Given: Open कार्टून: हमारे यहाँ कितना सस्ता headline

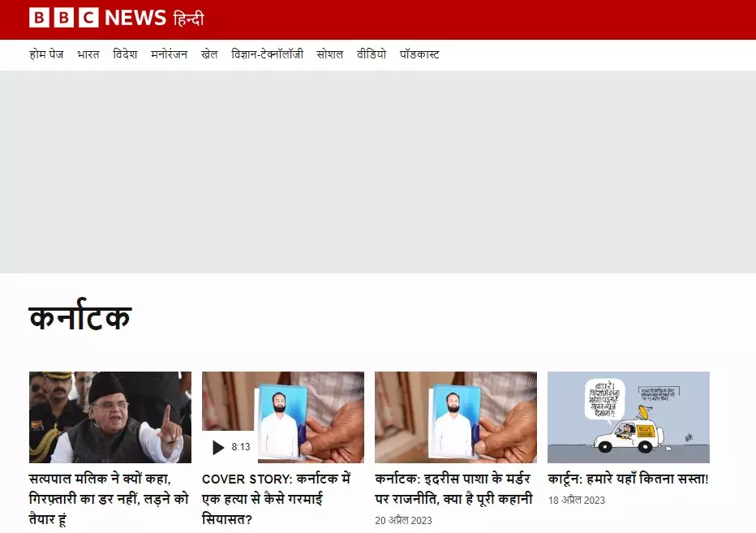Looking at the screenshot, I should coord(628,479).
